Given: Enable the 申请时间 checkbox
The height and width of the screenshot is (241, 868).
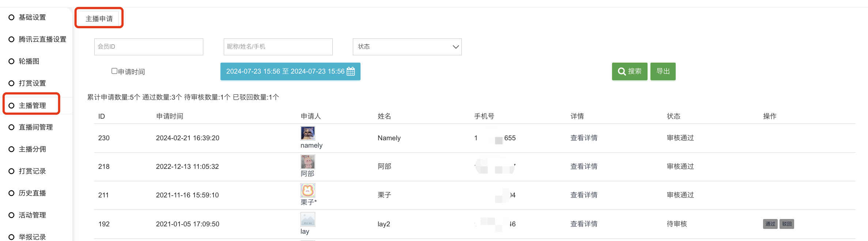Looking at the screenshot, I should 114,71.
